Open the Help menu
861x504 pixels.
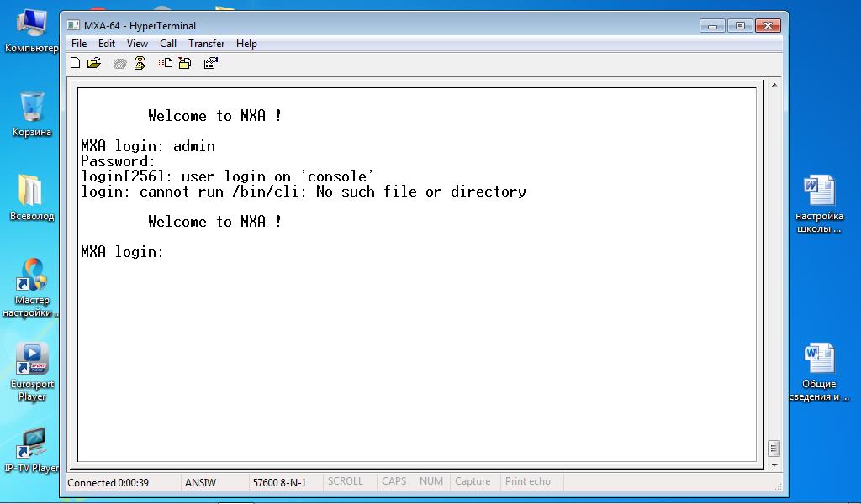coord(246,44)
